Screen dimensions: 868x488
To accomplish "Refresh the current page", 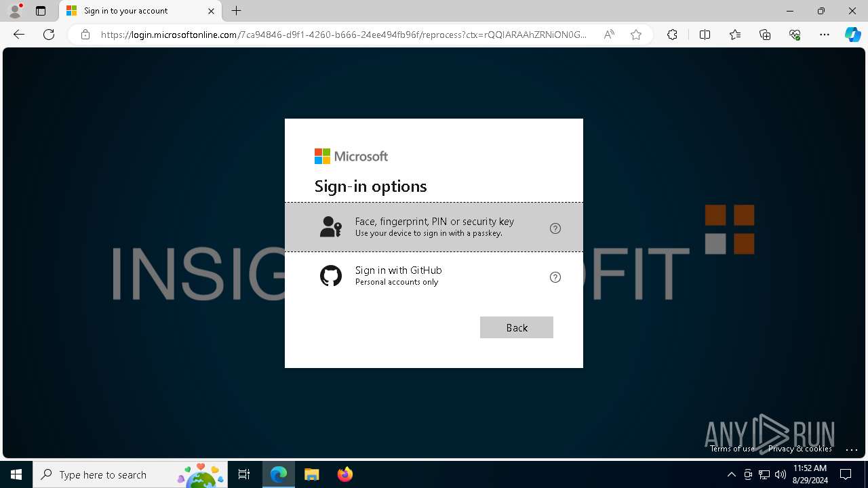I will (x=49, y=35).
